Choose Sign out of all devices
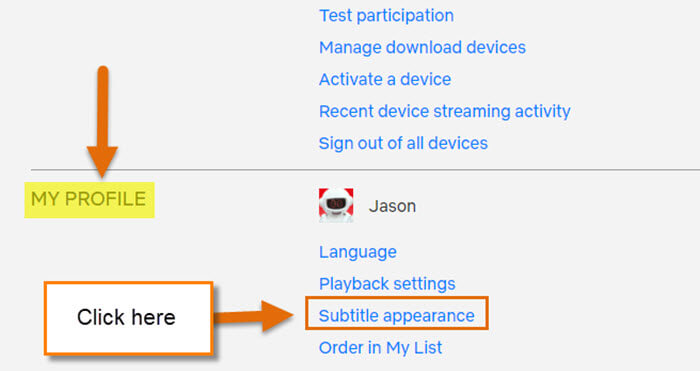This screenshot has width=700, height=371. pos(403,143)
